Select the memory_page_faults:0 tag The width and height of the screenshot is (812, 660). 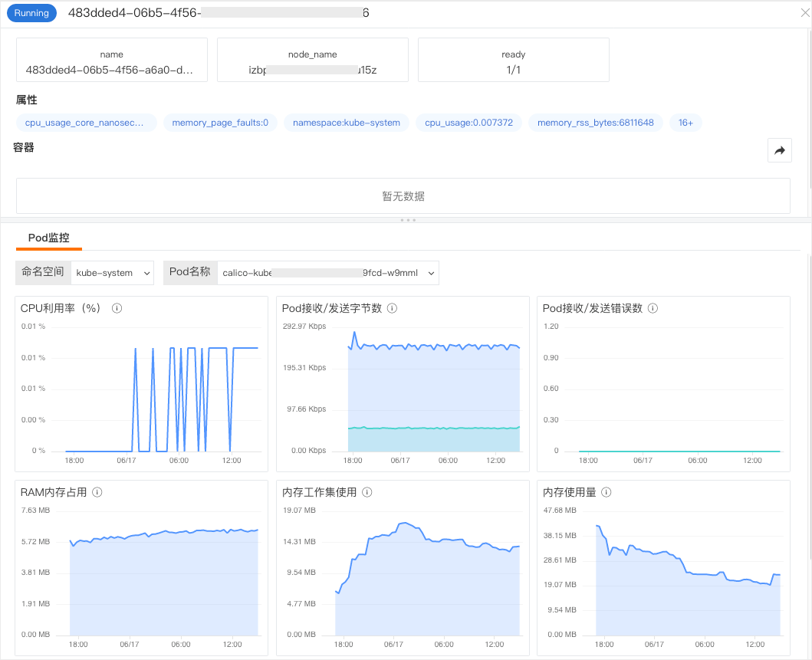point(220,123)
